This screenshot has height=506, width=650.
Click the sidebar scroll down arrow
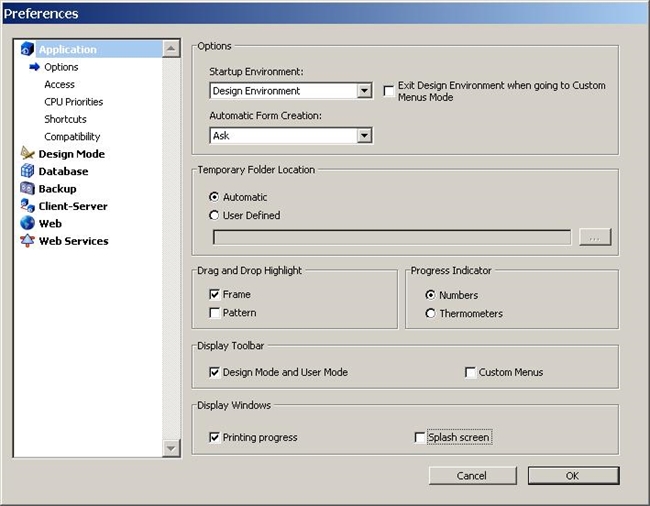point(171,448)
